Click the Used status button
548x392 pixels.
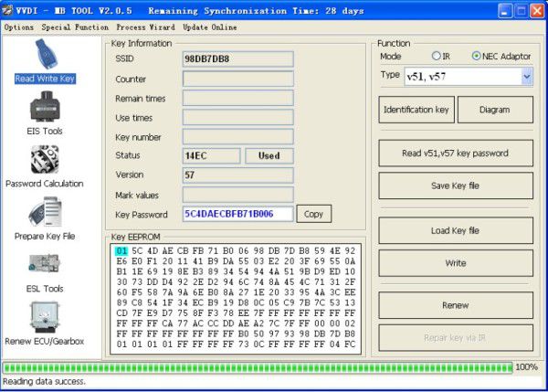[x=269, y=155]
